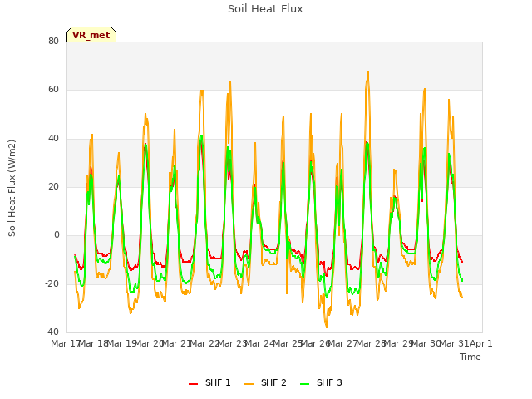
Task: Click the highest orange peak near Mar 28
Action: pos(368,71)
